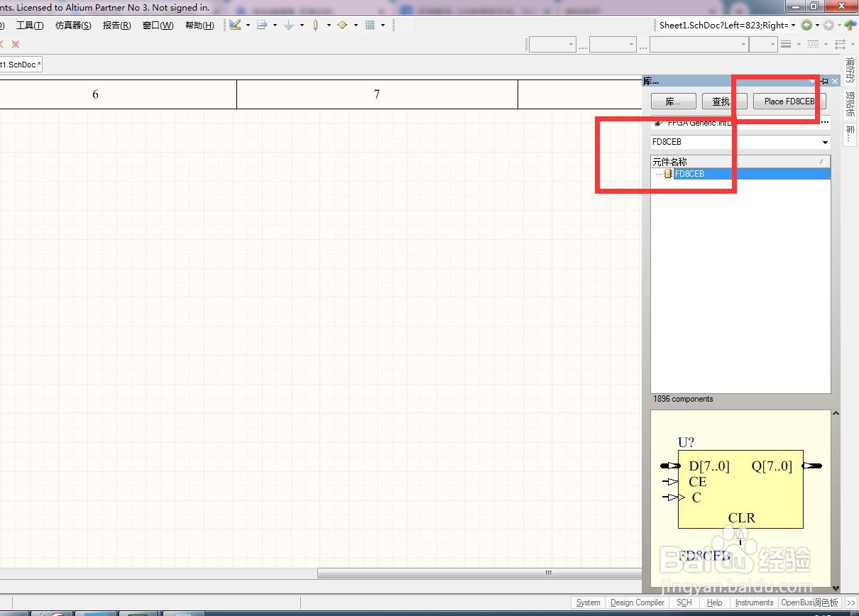Open the home page globe icon

[x=850, y=25]
